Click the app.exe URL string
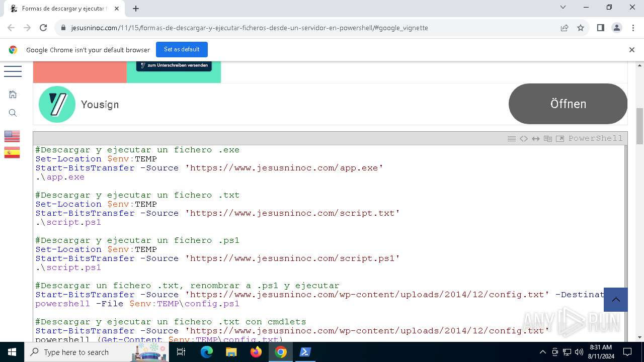The width and height of the screenshot is (644, 362). click(284, 168)
